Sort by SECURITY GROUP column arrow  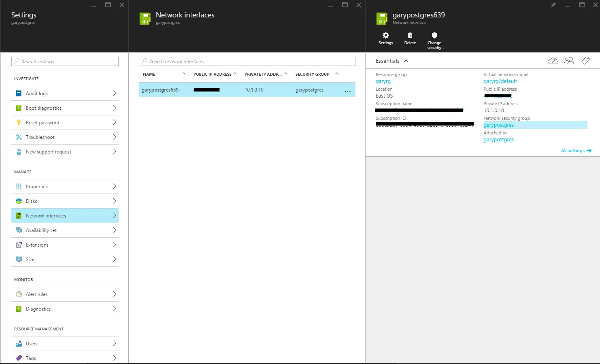click(x=336, y=74)
